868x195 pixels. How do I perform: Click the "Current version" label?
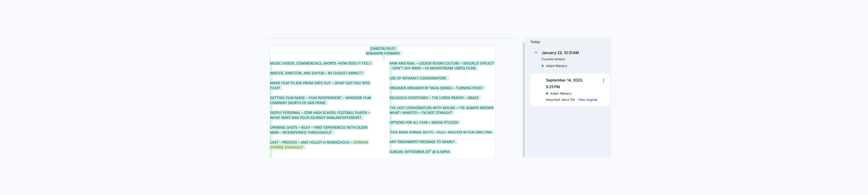[553, 59]
